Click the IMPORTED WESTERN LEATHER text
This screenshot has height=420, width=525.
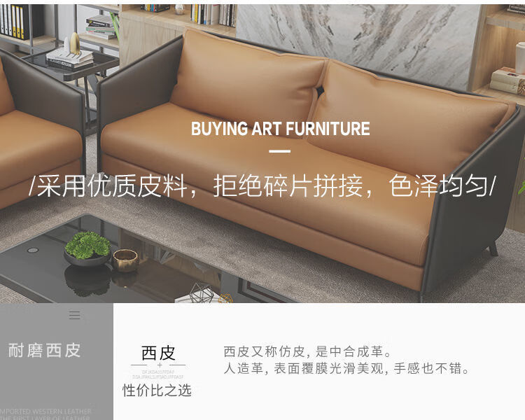click(45, 411)
